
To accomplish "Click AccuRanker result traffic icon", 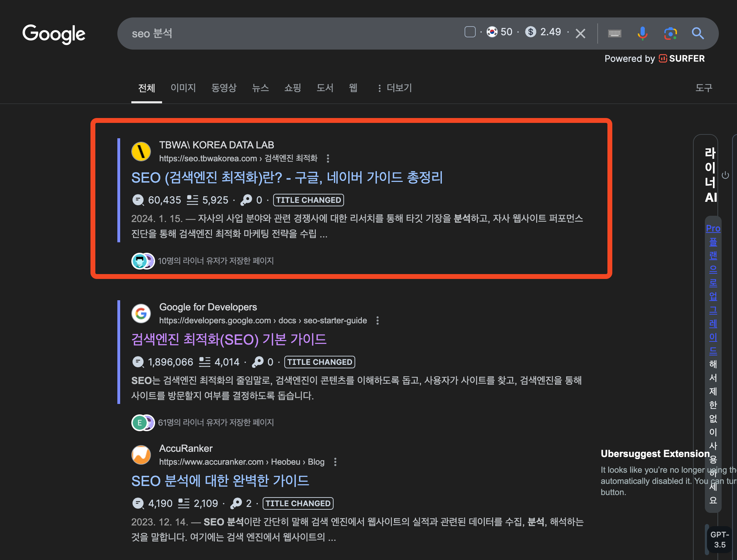I will pyautogui.click(x=138, y=503).
